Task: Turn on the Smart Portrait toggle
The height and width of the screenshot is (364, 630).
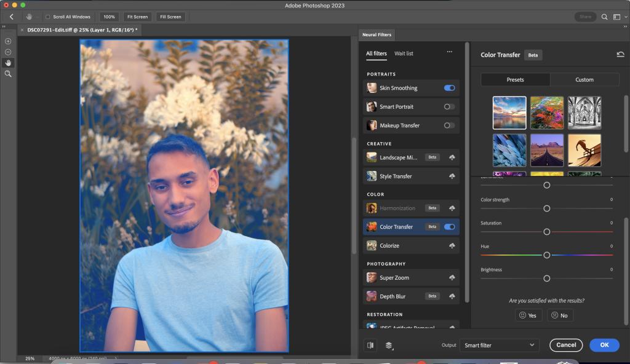Action: pos(450,106)
